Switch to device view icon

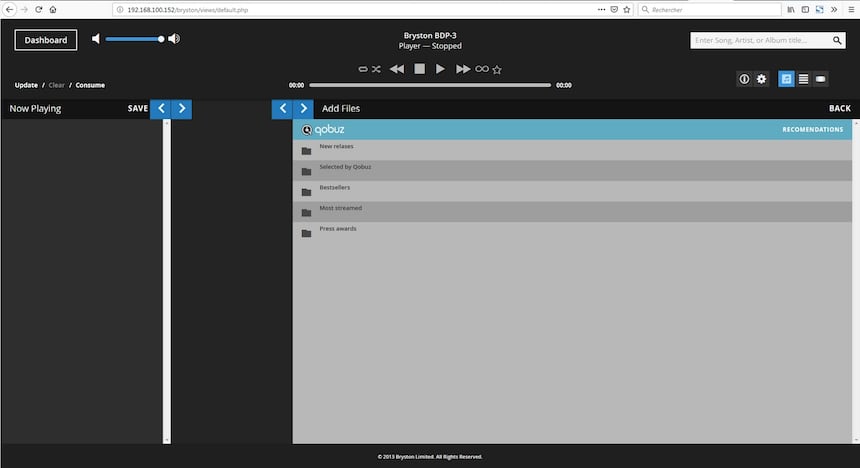coord(821,79)
